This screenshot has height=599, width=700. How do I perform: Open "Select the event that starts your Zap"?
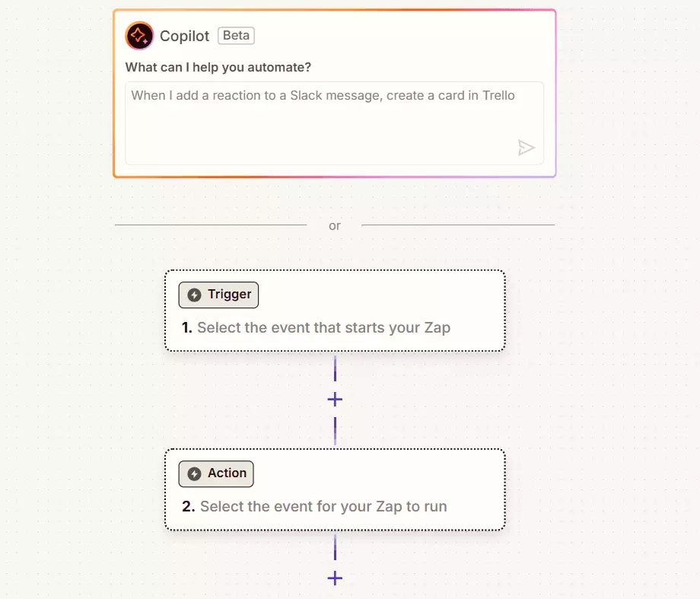323,328
